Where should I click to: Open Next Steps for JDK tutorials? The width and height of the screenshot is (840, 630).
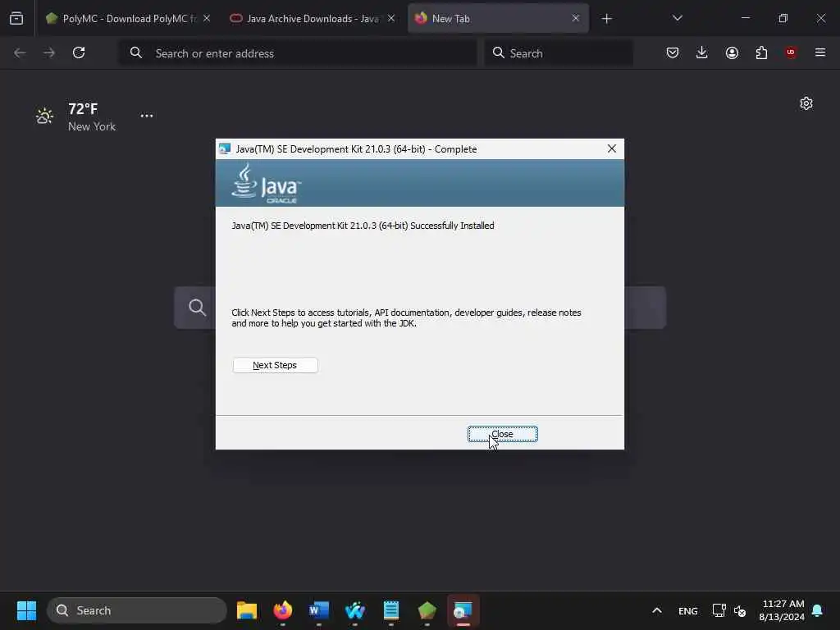tap(275, 365)
